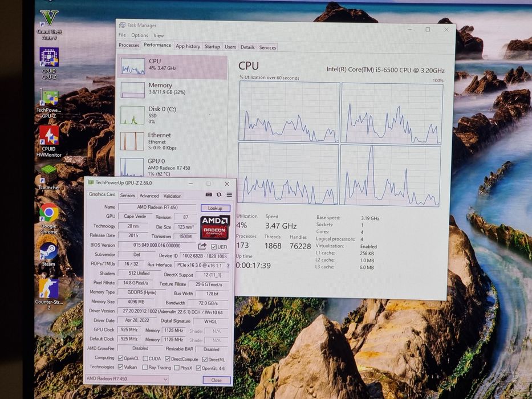532x399 pixels.
Task: Toggle CUDA checkbox
Action: coord(145,359)
